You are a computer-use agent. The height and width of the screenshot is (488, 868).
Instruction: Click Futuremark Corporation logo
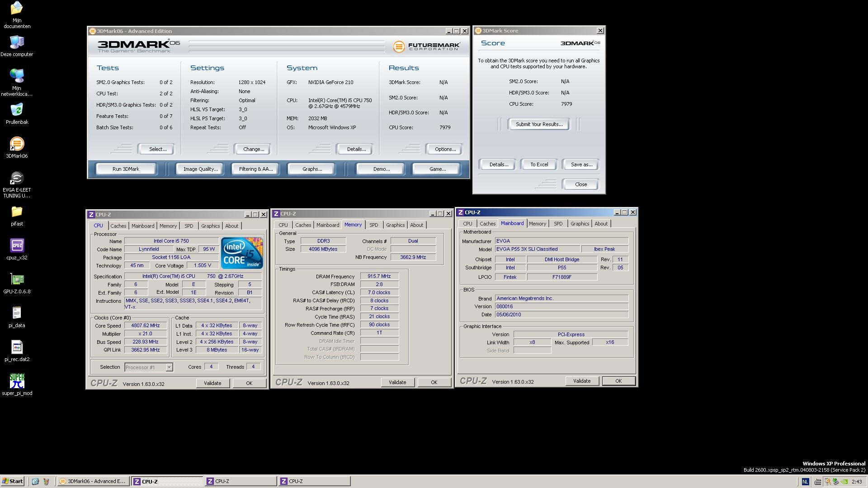tap(426, 46)
